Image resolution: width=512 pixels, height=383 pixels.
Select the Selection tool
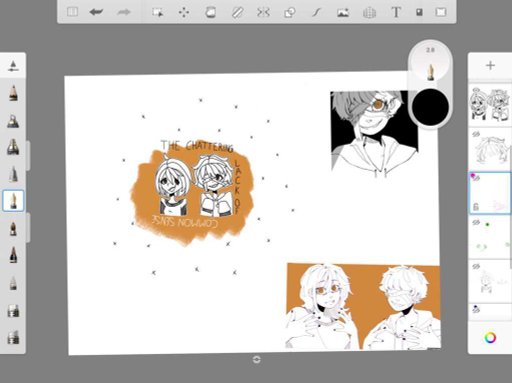point(157,12)
